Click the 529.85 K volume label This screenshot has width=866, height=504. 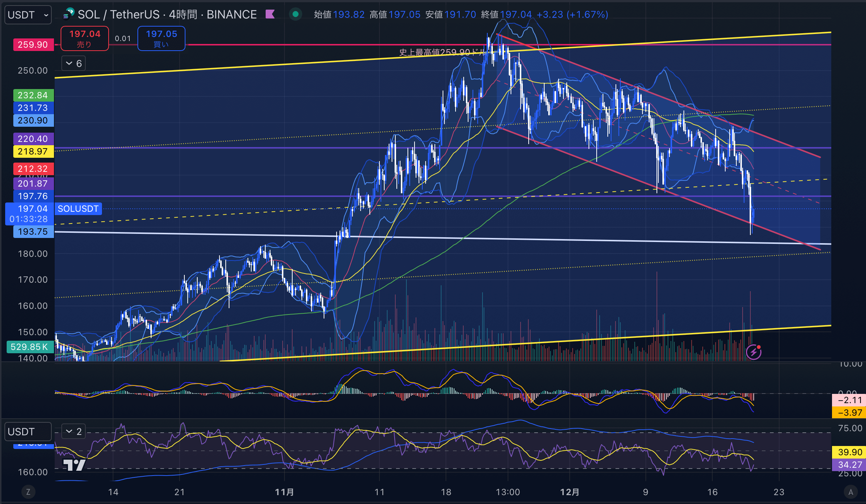(30, 347)
